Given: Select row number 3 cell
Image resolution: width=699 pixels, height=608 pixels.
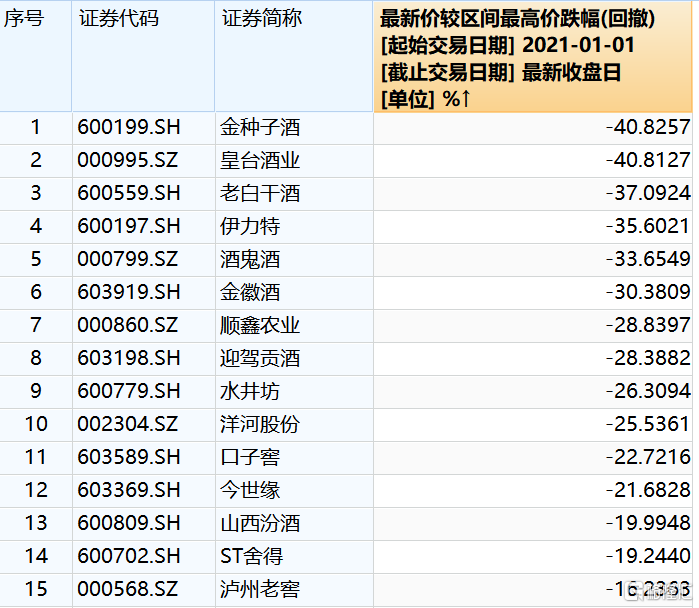Looking at the screenshot, I should (36, 193).
